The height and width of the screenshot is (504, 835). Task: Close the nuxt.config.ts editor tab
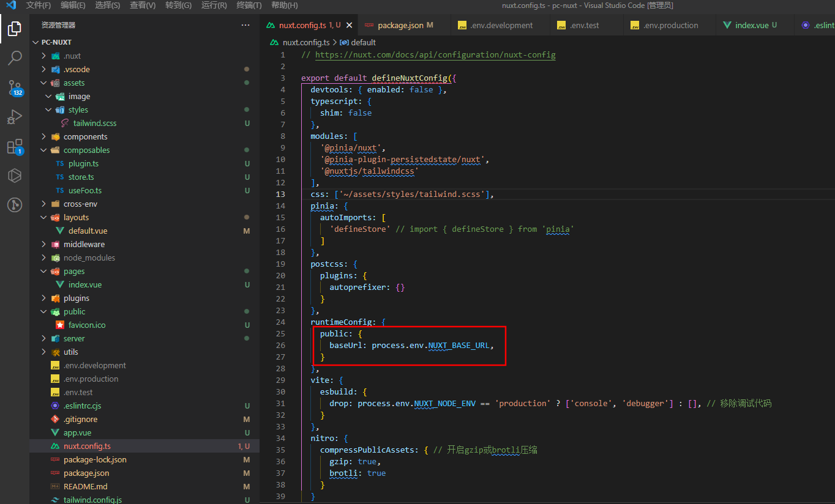click(350, 25)
